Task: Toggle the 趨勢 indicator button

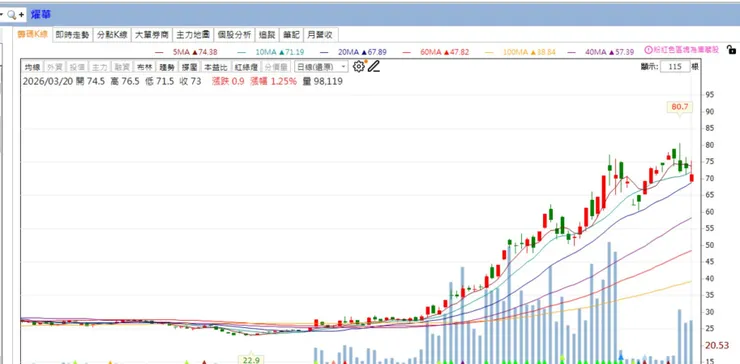Action: coord(167,67)
